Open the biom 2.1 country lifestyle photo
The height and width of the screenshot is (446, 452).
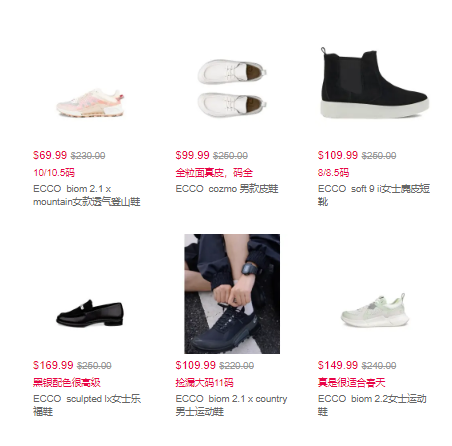[232, 294]
